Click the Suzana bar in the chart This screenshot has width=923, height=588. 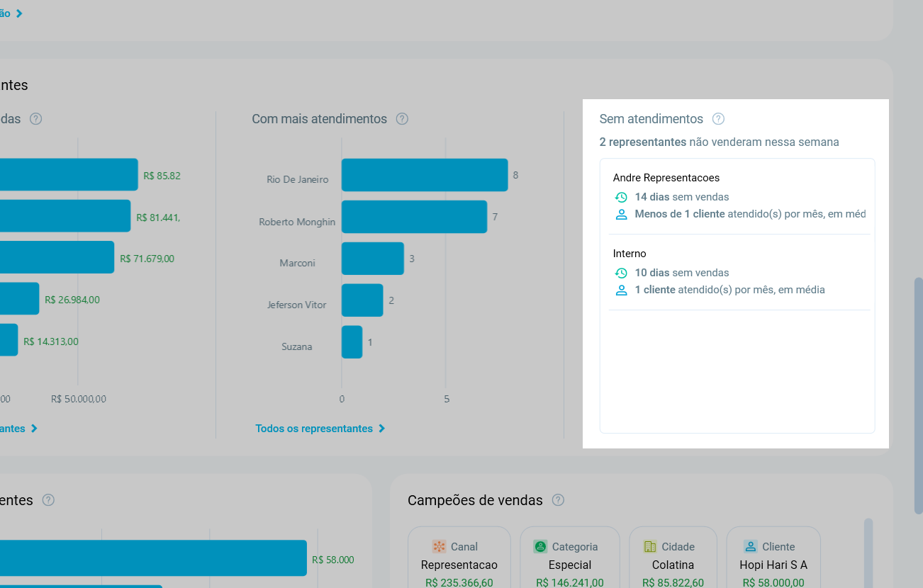352,342
